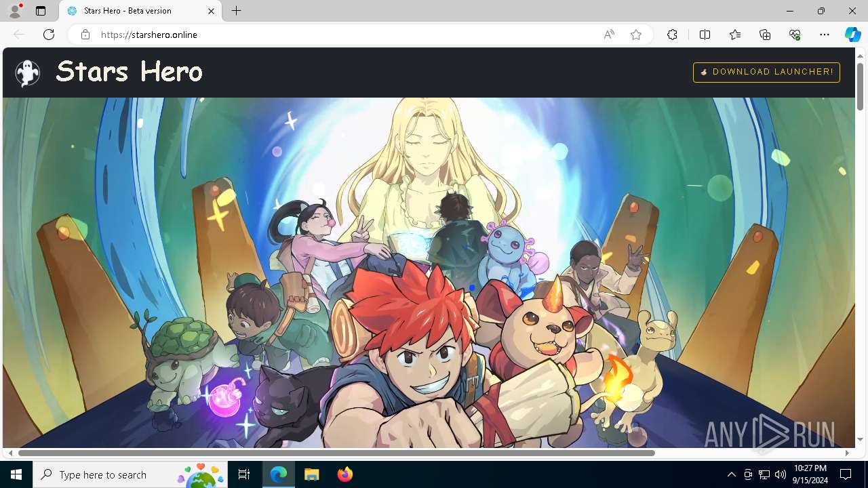Viewport: 868px width, 488px height.
Task: Open the Windows Start menu
Action: 16,474
